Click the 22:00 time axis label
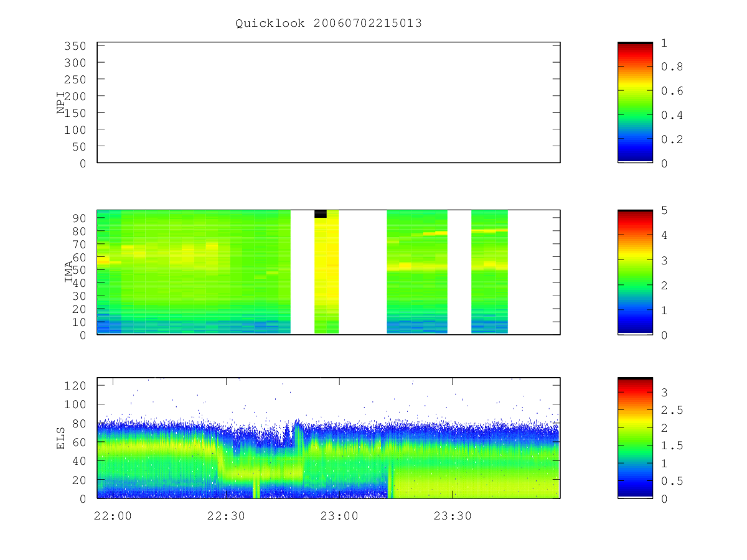This screenshot has width=747, height=560. coord(112,515)
